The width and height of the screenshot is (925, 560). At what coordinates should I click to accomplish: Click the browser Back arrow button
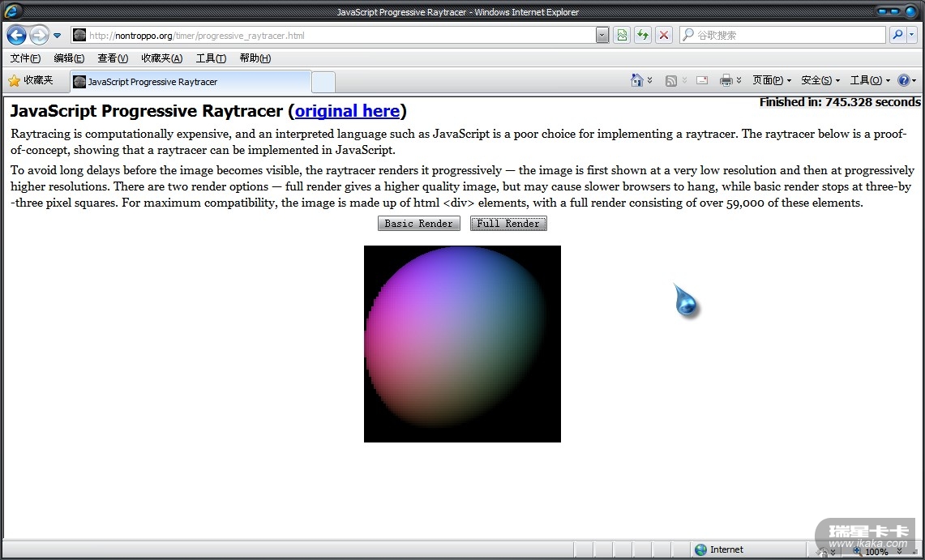(16, 35)
